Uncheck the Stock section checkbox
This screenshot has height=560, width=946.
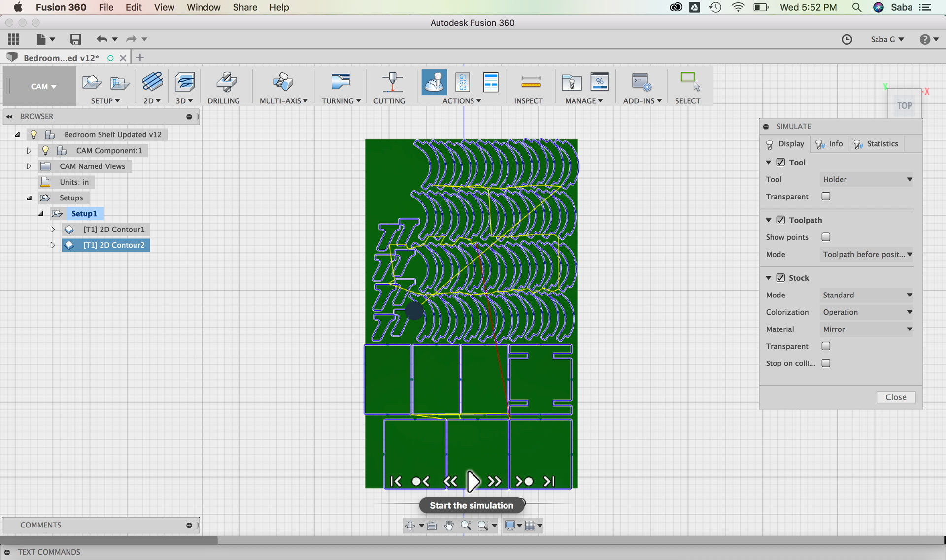tap(780, 278)
